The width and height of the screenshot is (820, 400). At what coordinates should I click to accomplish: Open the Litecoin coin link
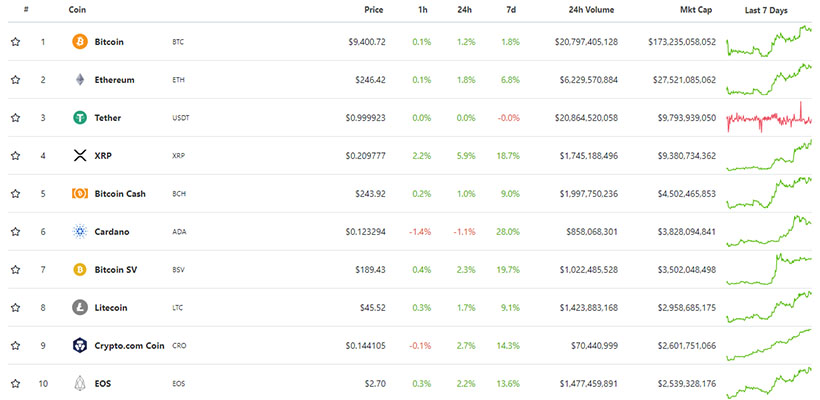(111, 307)
